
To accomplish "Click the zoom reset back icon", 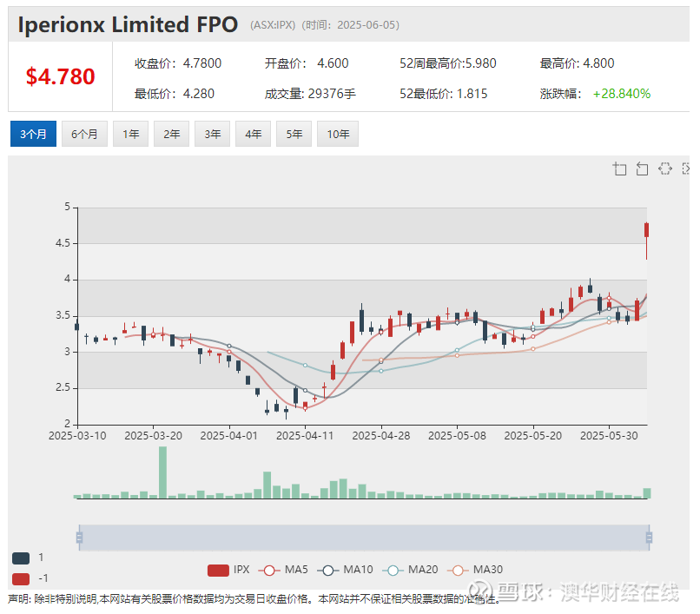I will point(642,168).
